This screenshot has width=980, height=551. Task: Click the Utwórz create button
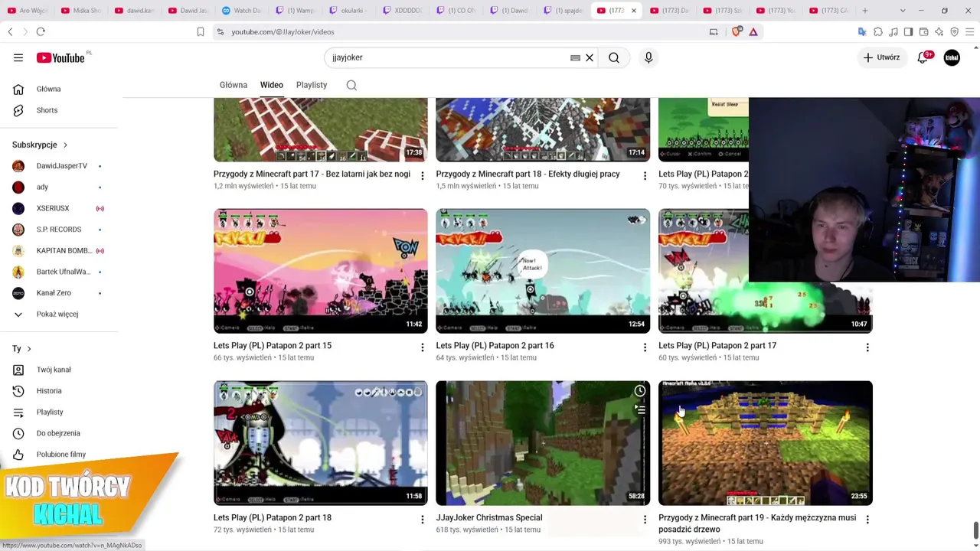881,57
